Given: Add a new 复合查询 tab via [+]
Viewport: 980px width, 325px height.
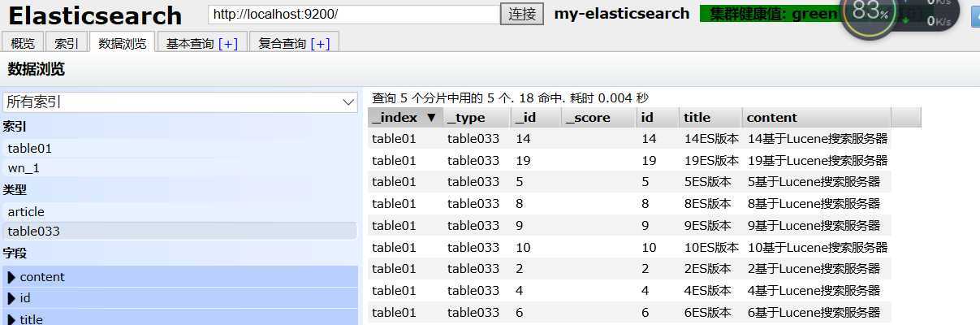Looking at the screenshot, I should pyautogui.click(x=320, y=43).
